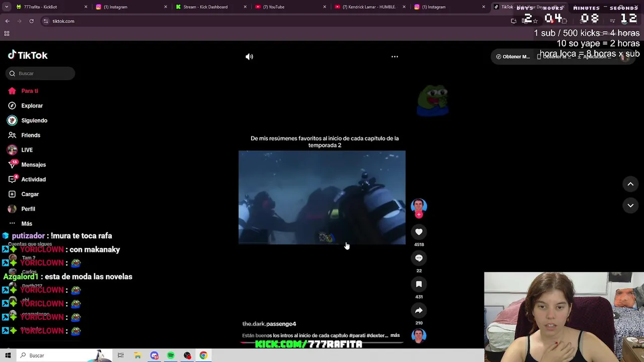Reload the page
The height and width of the screenshot is (362, 644).
31,21
